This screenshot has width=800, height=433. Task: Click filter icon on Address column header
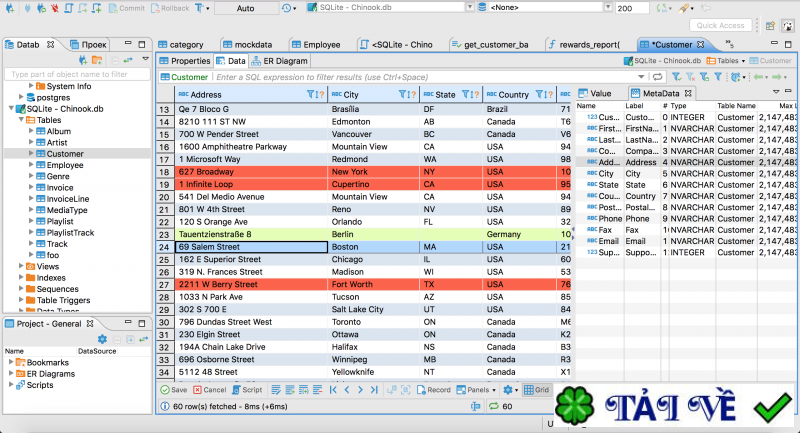click(x=309, y=94)
